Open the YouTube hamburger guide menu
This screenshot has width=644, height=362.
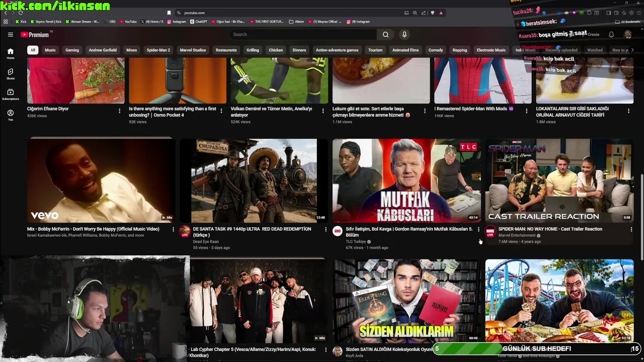10,35
